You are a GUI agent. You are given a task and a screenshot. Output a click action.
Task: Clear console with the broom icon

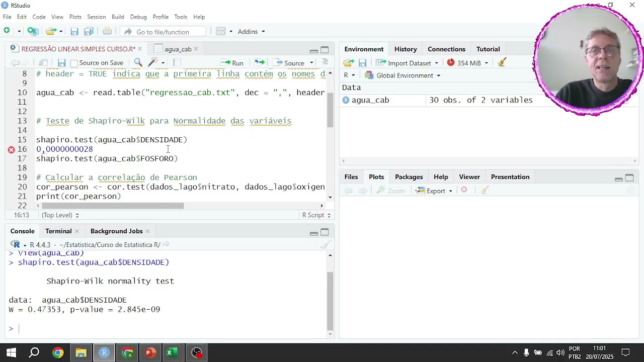click(x=326, y=244)
